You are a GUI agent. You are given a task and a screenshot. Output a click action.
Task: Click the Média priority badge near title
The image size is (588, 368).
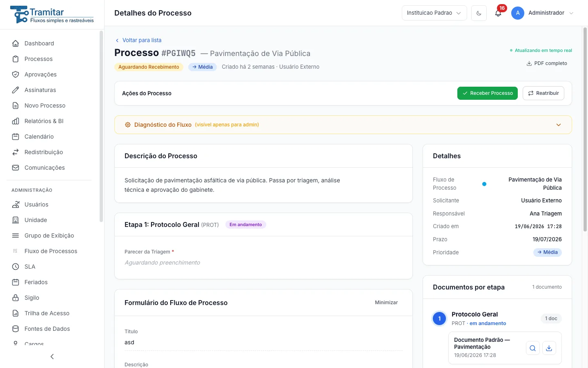[x=203, y=67]
